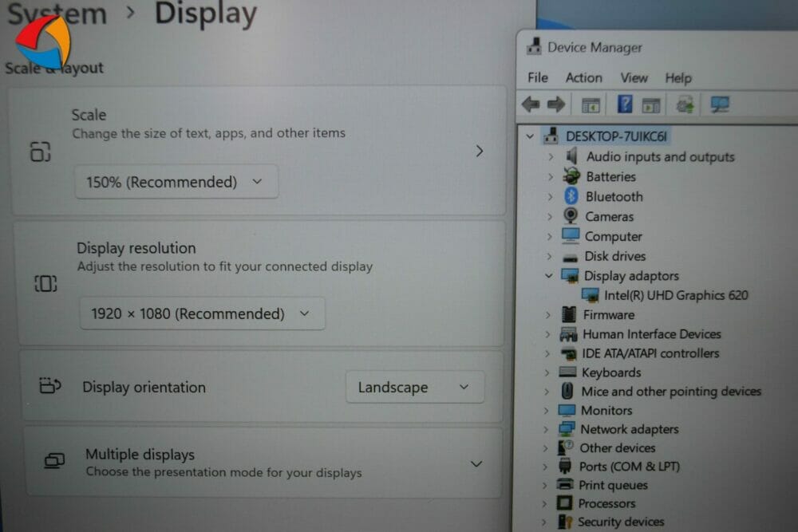The image size is (798, 532).
Task: Open the Action menu in Device Manager
Action: coord(584,77)
